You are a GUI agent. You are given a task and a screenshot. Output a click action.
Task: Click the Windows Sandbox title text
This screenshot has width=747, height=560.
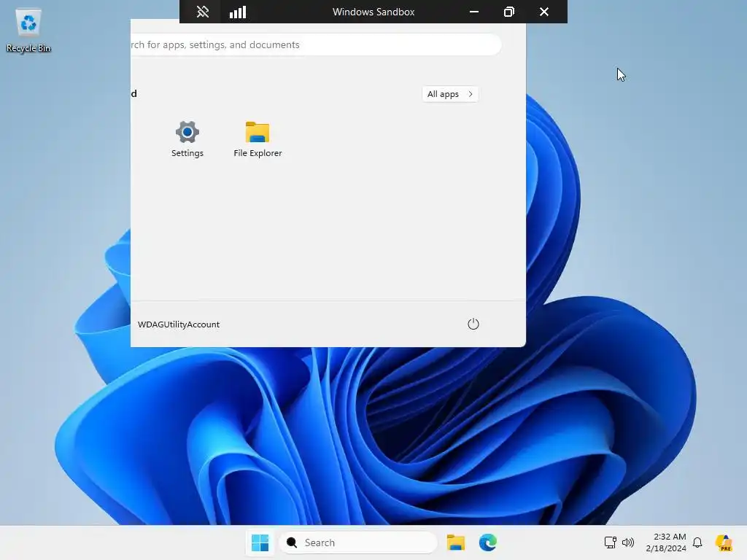click(373, 12)
